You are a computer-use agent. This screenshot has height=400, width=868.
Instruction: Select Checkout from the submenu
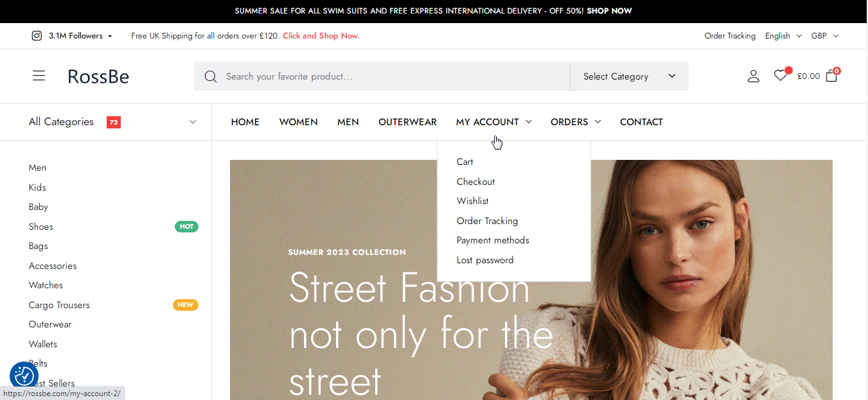pos(476,182)
